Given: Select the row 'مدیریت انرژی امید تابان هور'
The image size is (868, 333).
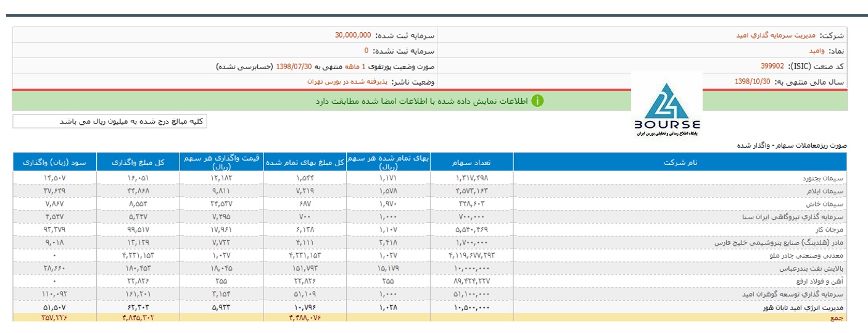Looking at the screenshot, I should click(x=430, y=307).
